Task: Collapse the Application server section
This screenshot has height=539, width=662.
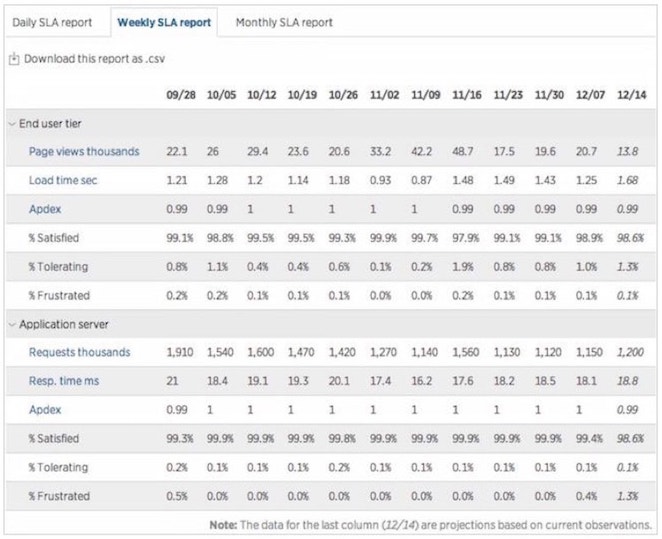Action: click(12, 325)
